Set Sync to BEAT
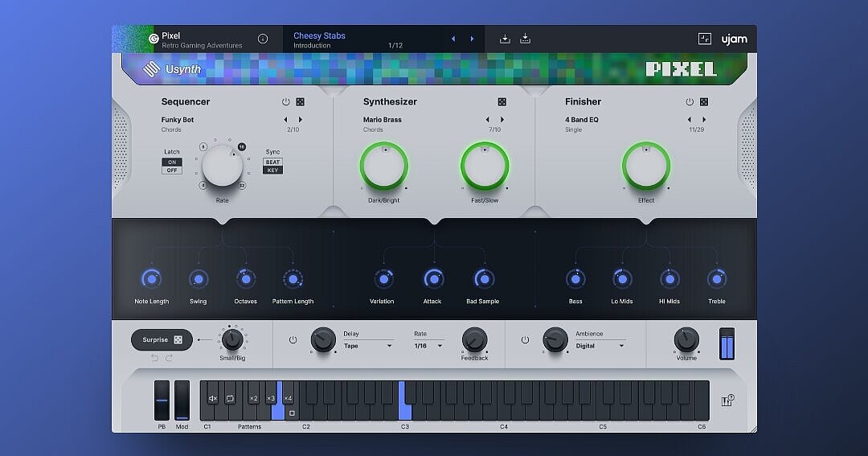 (273, 162)
